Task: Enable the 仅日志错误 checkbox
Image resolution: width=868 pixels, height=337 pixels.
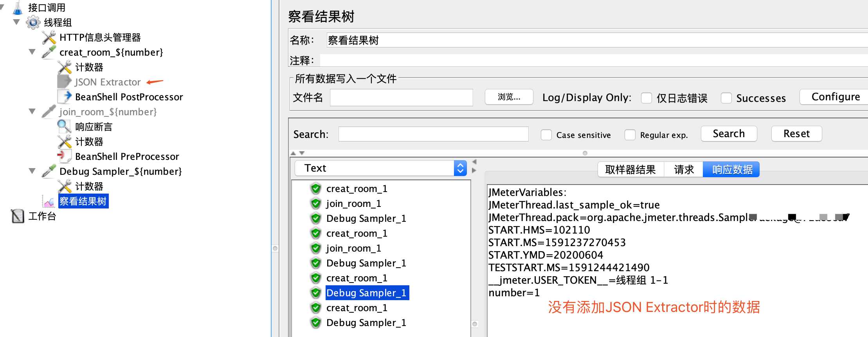Action: [x=646, y=98]
